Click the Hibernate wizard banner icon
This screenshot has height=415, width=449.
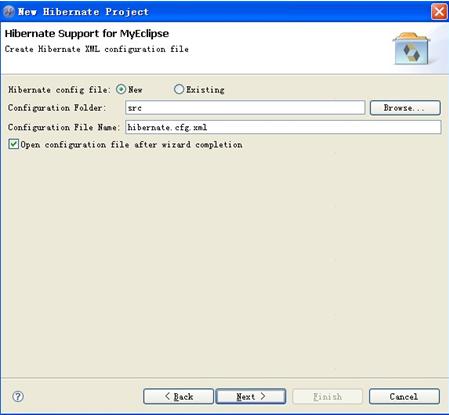(411, 49)
